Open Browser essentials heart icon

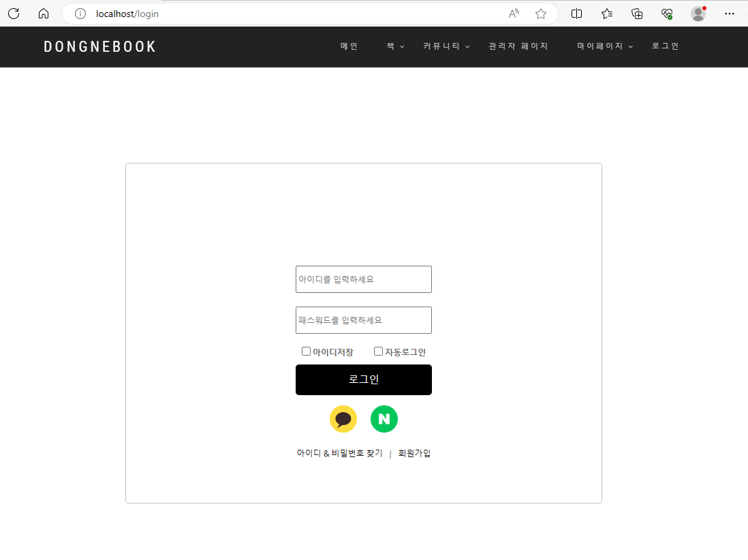[667, 14]
